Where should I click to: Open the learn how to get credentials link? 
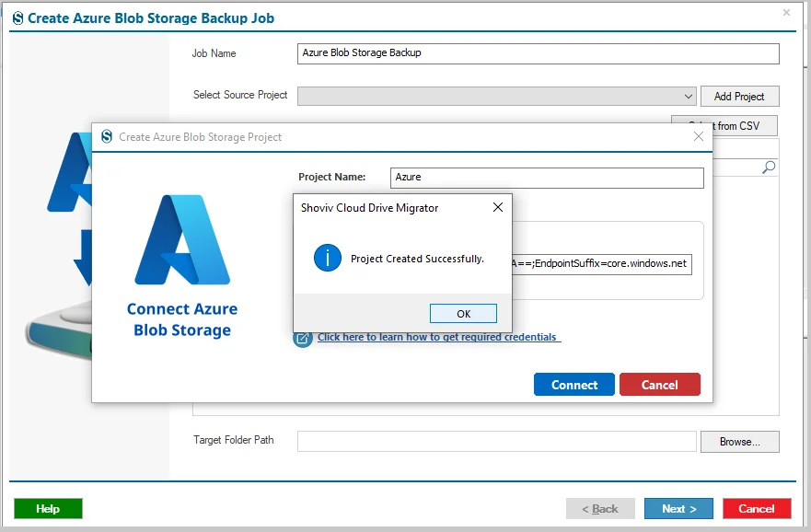click(x=437, y=337)
